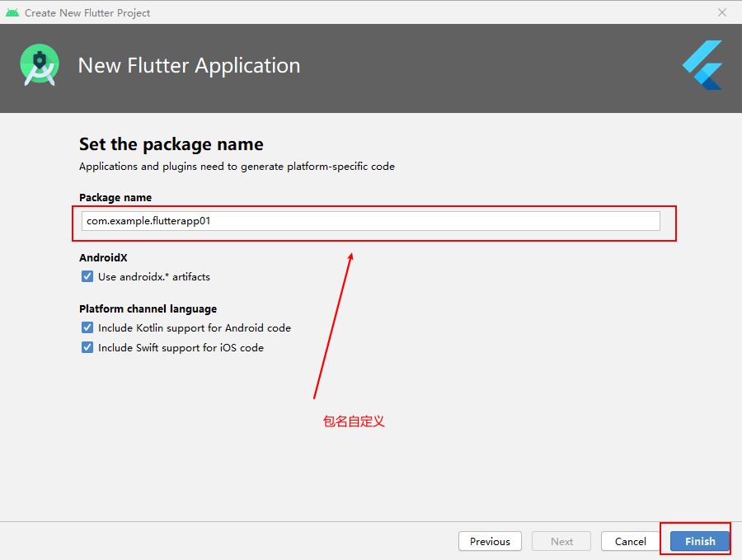Click the Flutter logo in header

click(x=702, y=65)
